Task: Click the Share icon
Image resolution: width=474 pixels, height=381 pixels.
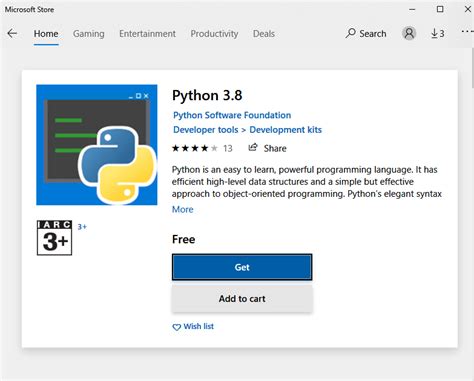Action: tap(253, 147)
